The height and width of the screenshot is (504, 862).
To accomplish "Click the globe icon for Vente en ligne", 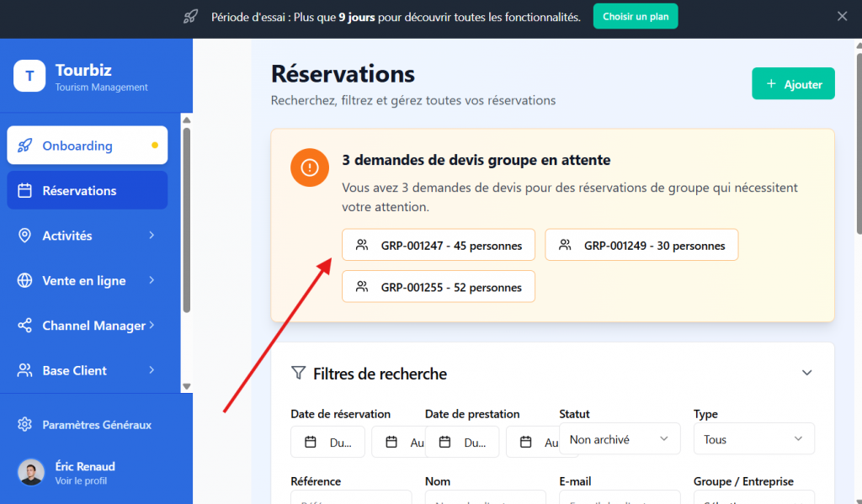I will pyautogui.click(x=24, y=281).
